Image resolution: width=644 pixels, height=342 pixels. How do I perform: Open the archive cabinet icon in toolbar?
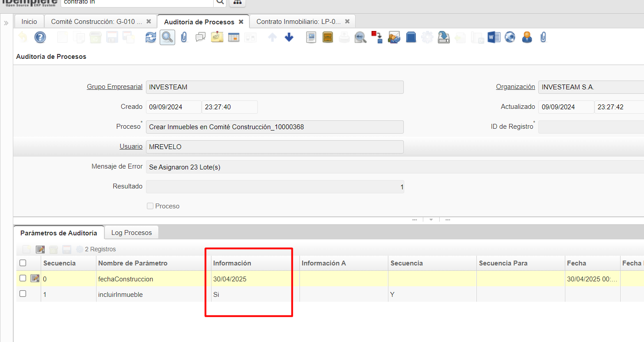pos(328,38)
